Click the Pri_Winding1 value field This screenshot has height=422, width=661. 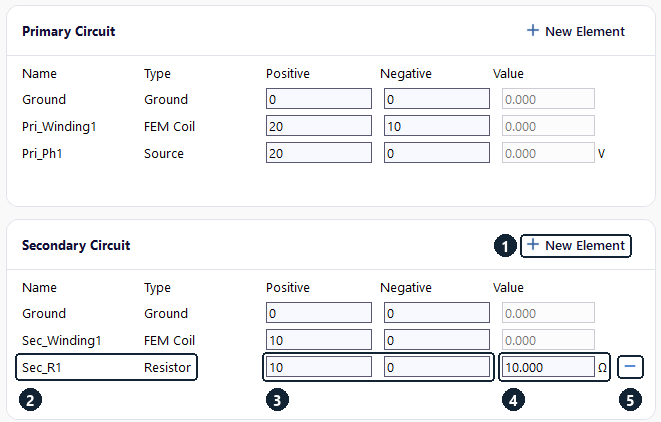coord(548,126)
